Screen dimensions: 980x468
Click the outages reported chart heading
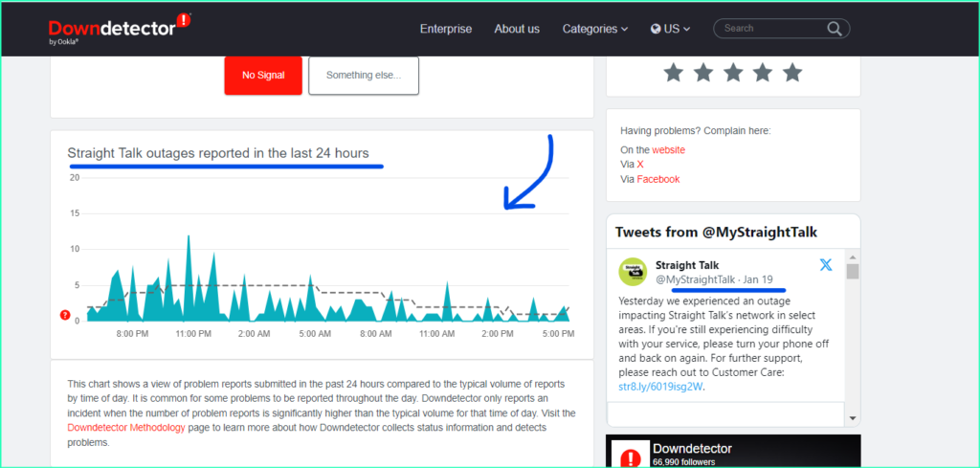tap(218, 152)
